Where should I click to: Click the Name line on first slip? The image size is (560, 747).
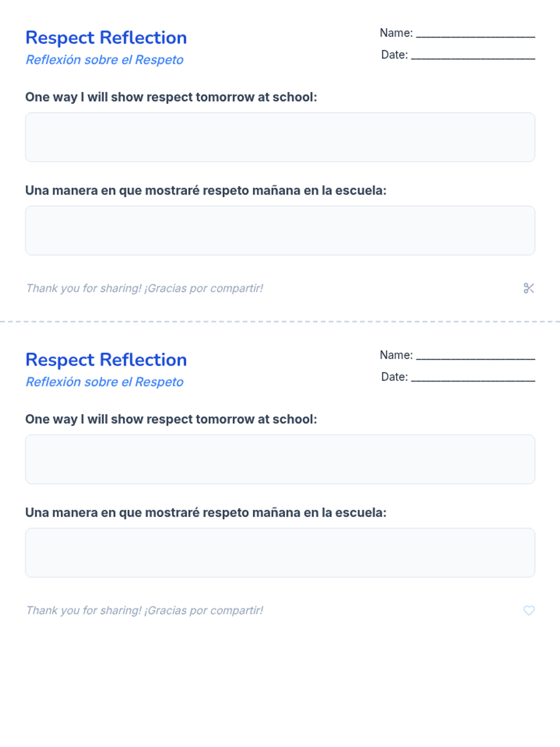click(x=475, y=34)
